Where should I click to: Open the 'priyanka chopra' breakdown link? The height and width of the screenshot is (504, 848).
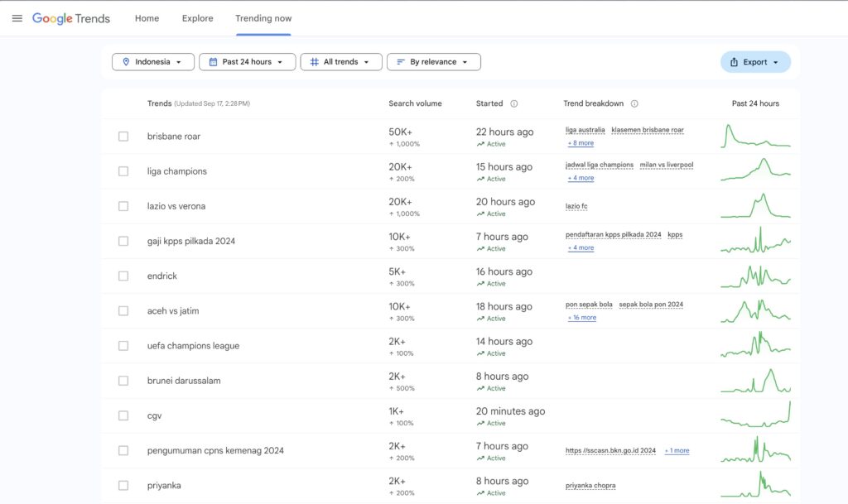tap(590, 486)
